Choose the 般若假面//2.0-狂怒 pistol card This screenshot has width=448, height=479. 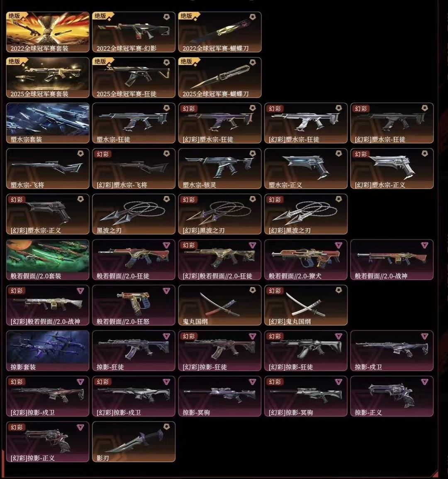(134, 305)
